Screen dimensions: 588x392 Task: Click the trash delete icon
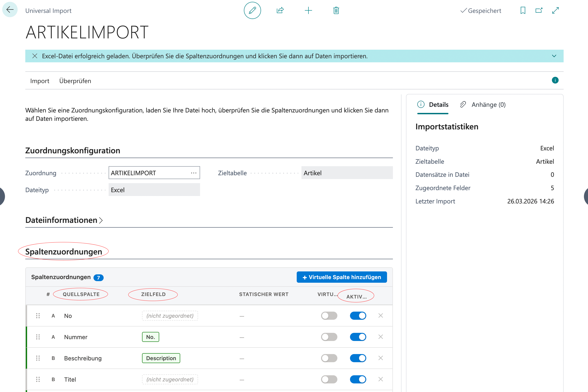(x=336, y=10)
